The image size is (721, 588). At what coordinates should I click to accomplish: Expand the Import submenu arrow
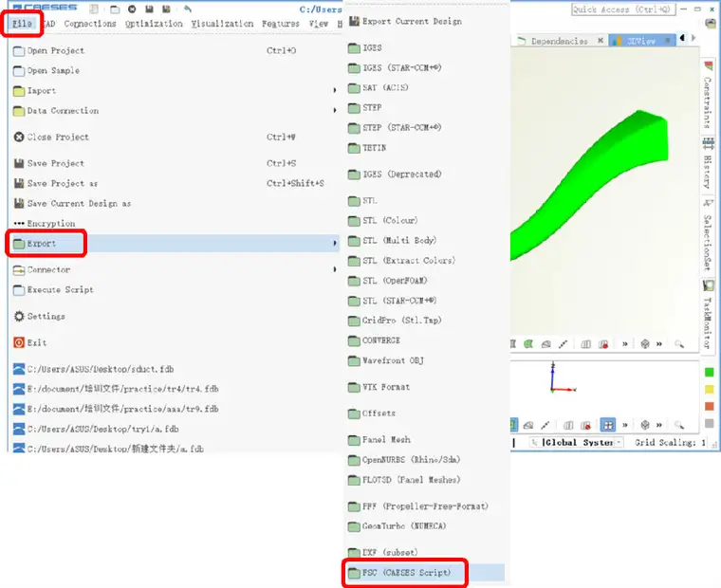(335, 90)
